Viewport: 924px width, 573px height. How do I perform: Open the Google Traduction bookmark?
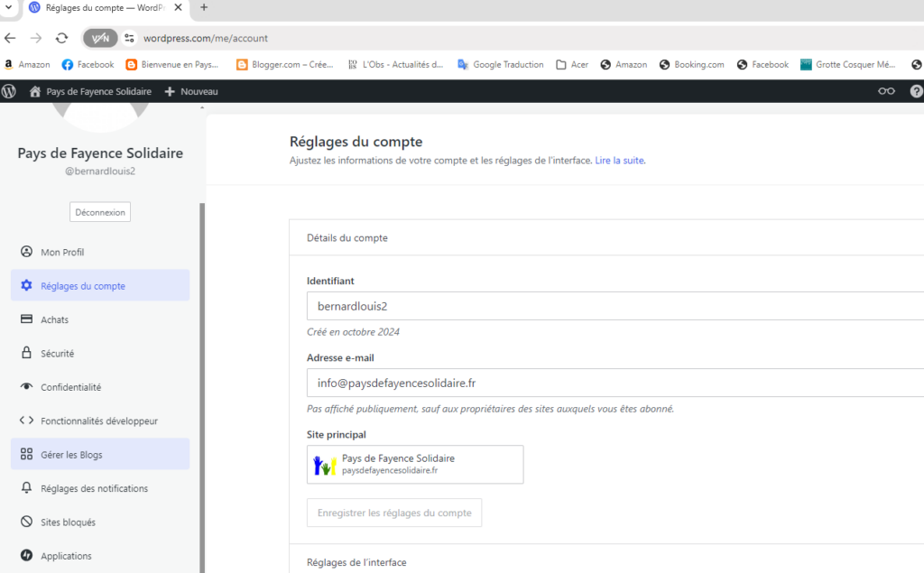pos(501,65)
